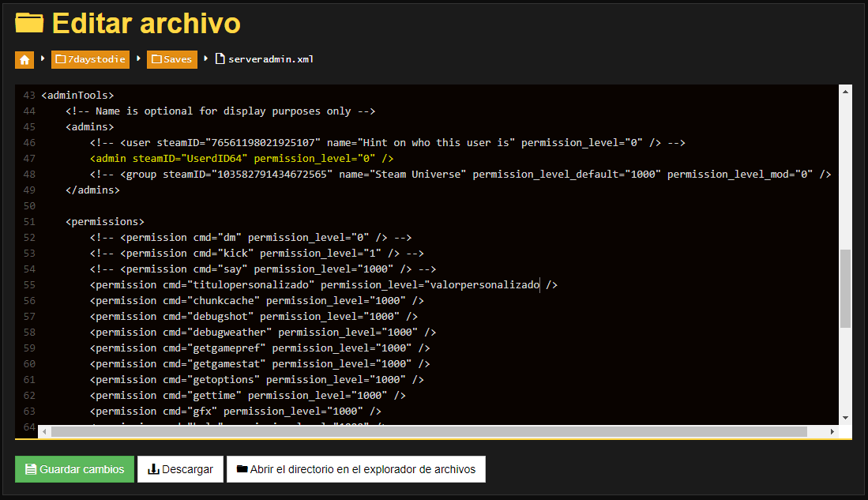Open the directory in the file explorer
This screenshot has height=500, width=868.
pyautogui.click(x=355, y=469)
